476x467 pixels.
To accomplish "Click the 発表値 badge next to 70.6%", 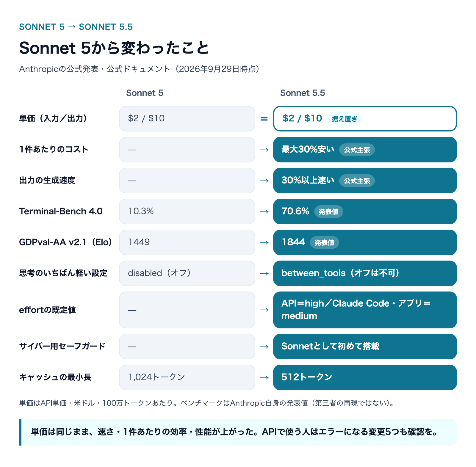I will (x=328, y=211).
